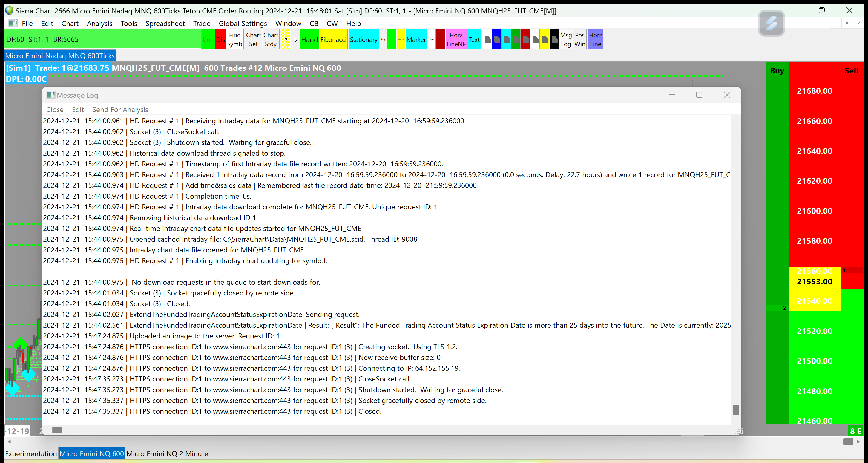The image size is (868, 463).
Task: Click the yellow drawing config icon
Action: coord(545,39)
